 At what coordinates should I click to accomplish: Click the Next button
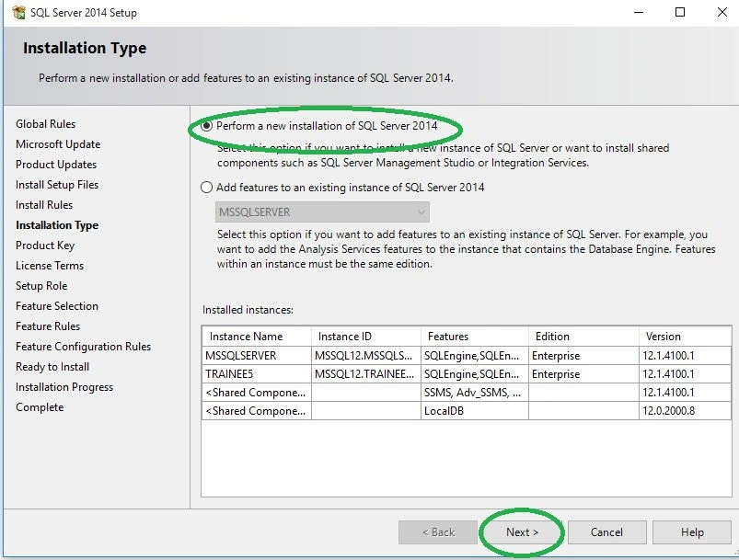522,532
